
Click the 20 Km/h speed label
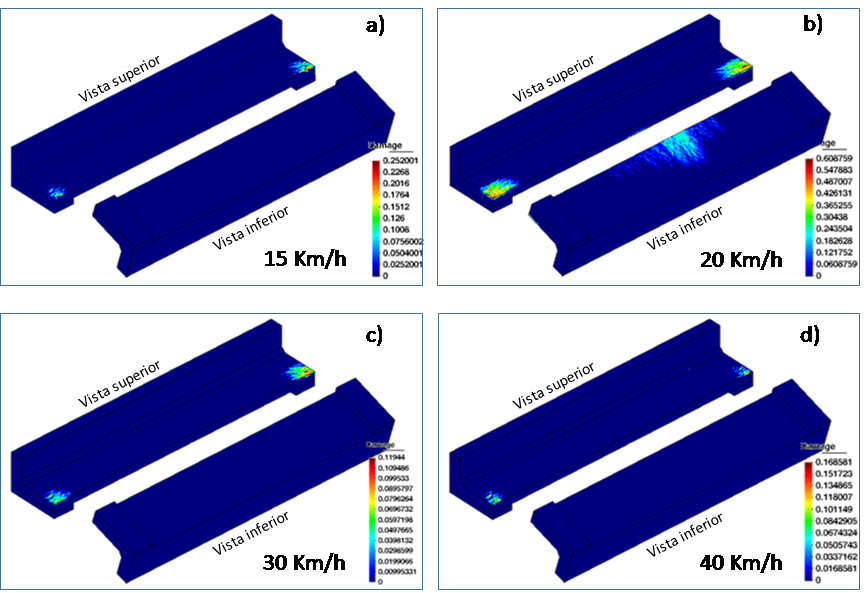pyautogui.click(x=739, y=261)
